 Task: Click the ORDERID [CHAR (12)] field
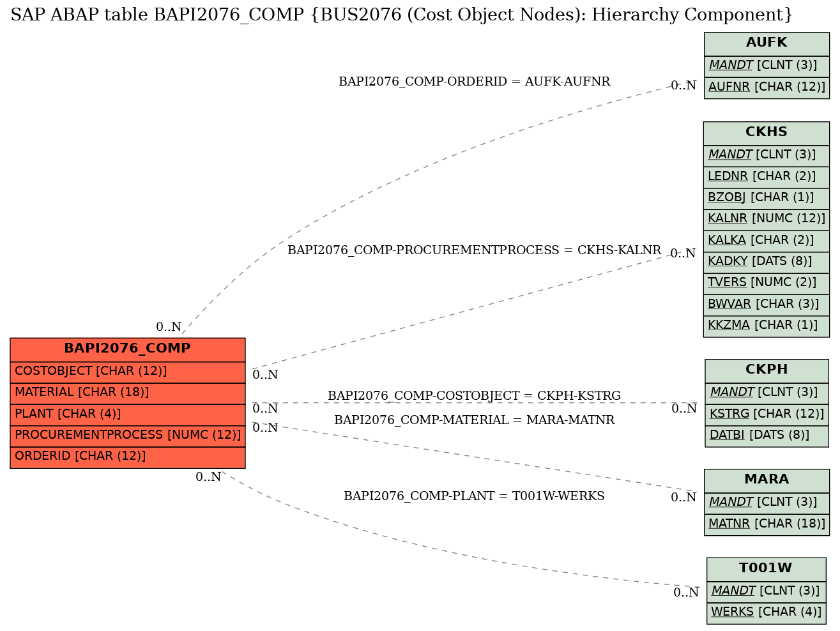pyautogui.click(x=128, y=457)
